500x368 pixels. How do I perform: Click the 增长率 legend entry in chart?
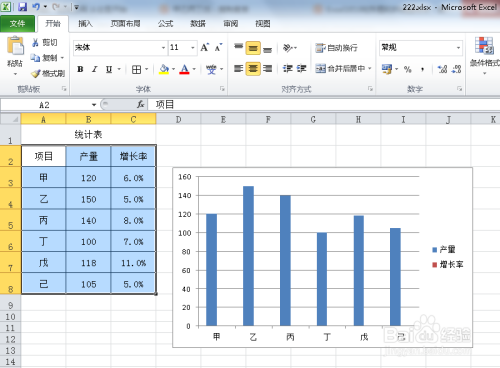coord(448,265)
